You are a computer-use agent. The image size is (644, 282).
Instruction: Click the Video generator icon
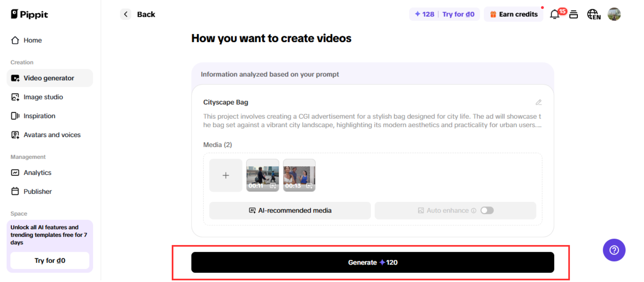tap(15, 78)
